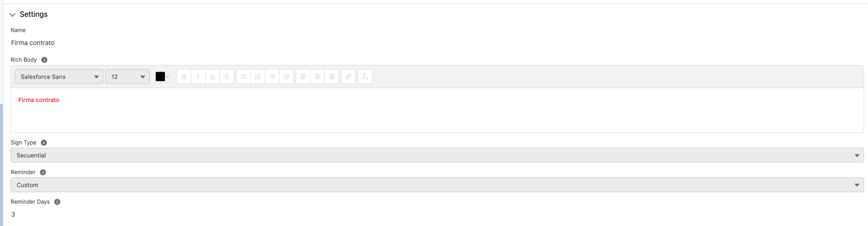Screen dimensions: 868x226
Task: Click inside the Rich Body text area
Action: pos(437,110)
